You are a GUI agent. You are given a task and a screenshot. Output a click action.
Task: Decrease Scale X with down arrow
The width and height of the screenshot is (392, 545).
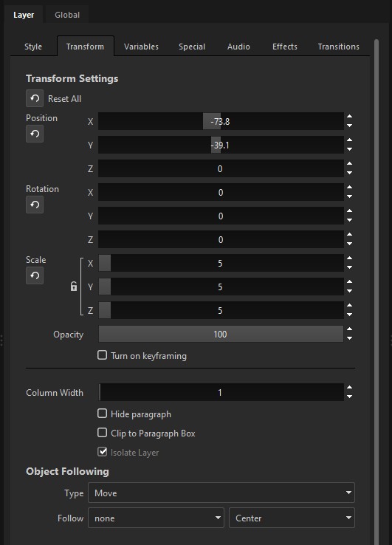(350, 267)
